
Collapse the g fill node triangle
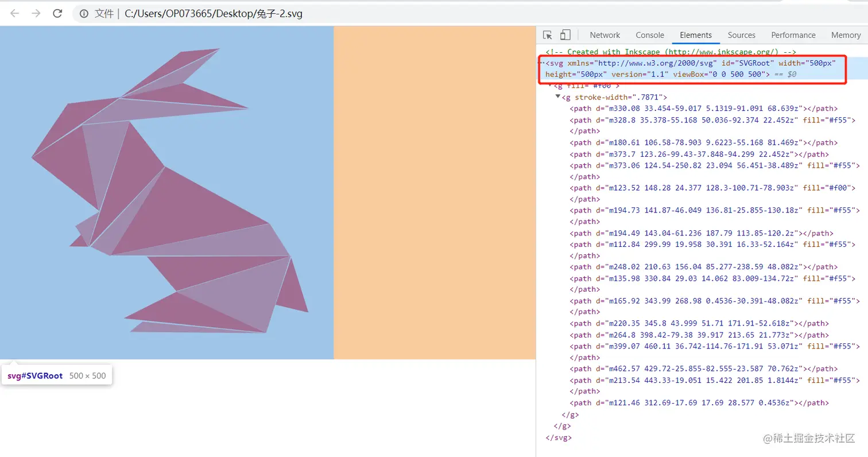tap(550, 86)
